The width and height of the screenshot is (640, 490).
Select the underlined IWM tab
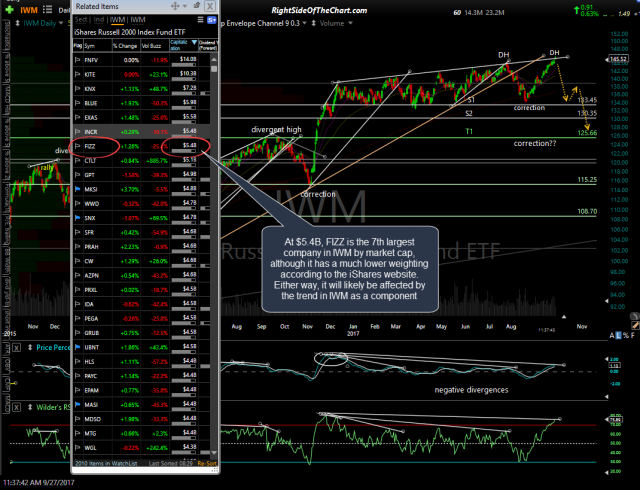click(117, 20)
